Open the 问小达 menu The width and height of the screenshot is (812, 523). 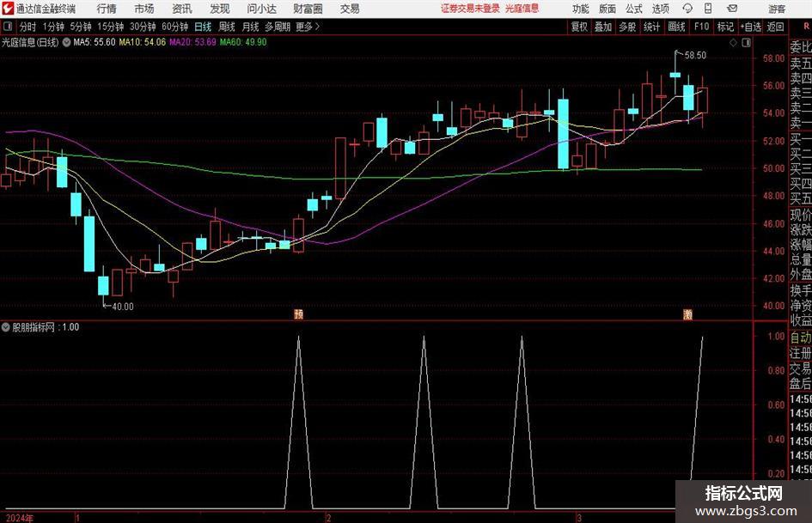pyautogui.click(x=261, y=9)
